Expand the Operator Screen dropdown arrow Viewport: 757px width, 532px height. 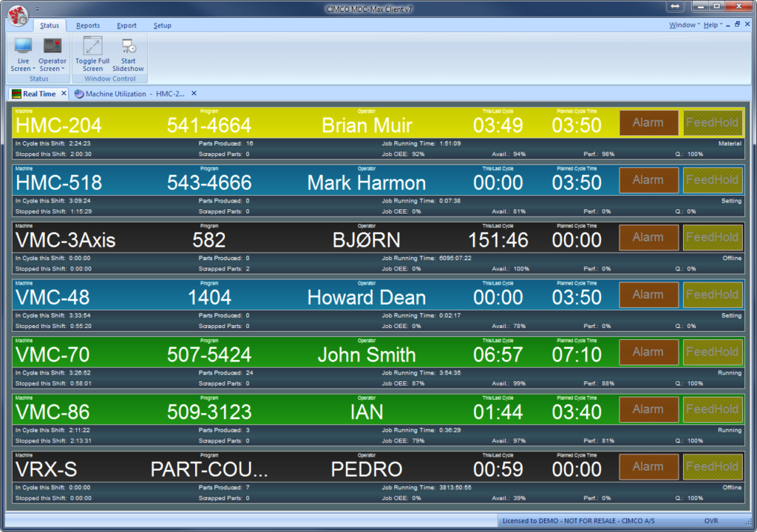63,69
